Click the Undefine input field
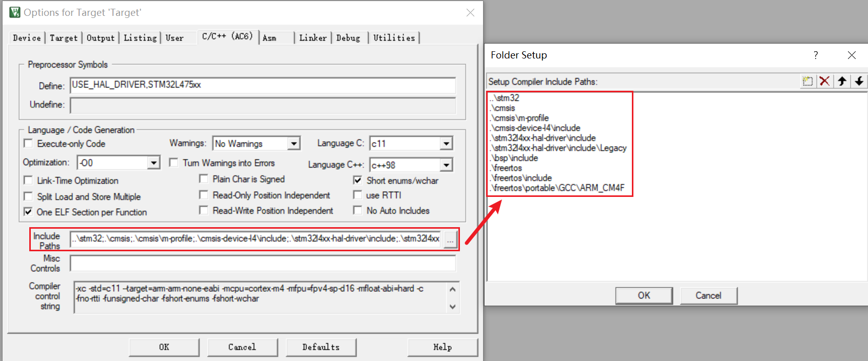868x361 pixels. click(x=263, y=105)
